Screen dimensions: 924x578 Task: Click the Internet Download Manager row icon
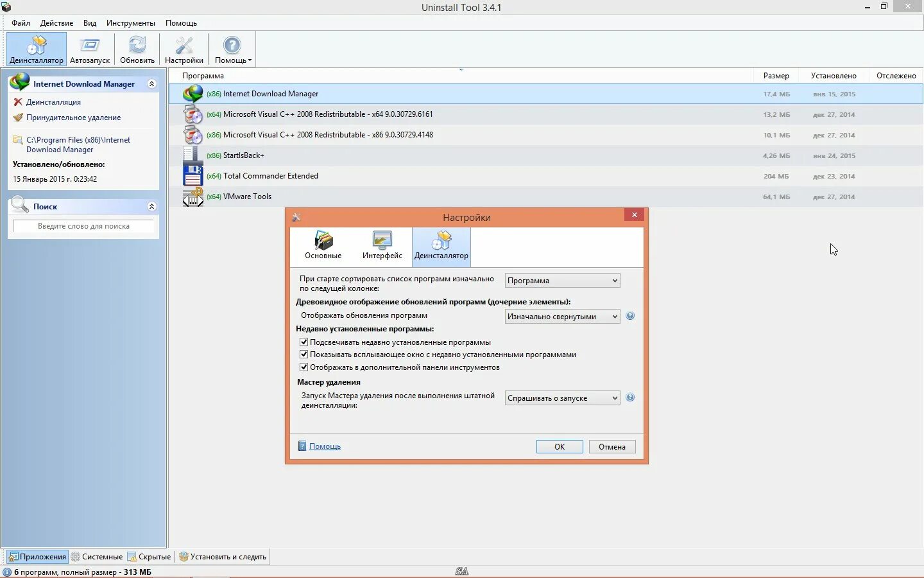pos(193,94)
